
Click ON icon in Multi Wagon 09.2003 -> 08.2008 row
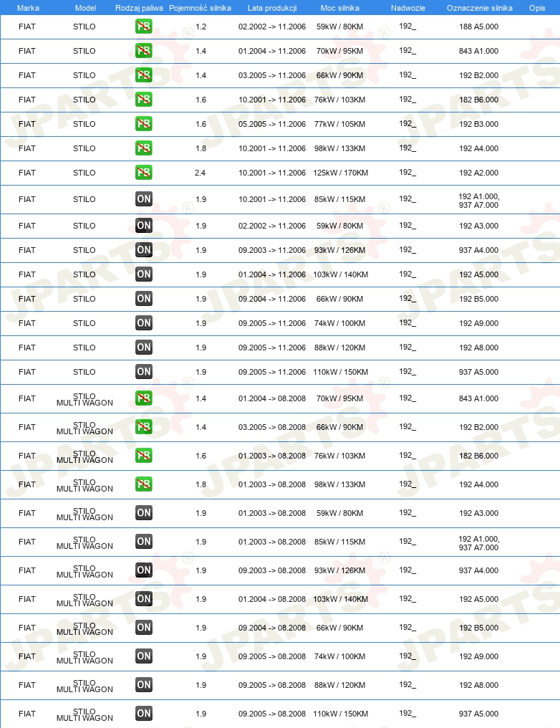pyautogui.click(x=144, y=570)
